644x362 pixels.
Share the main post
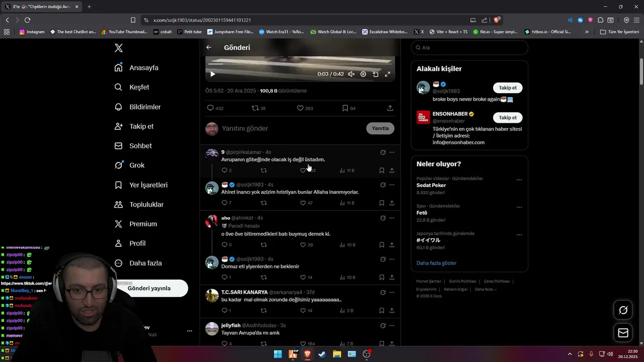[390, 108]
